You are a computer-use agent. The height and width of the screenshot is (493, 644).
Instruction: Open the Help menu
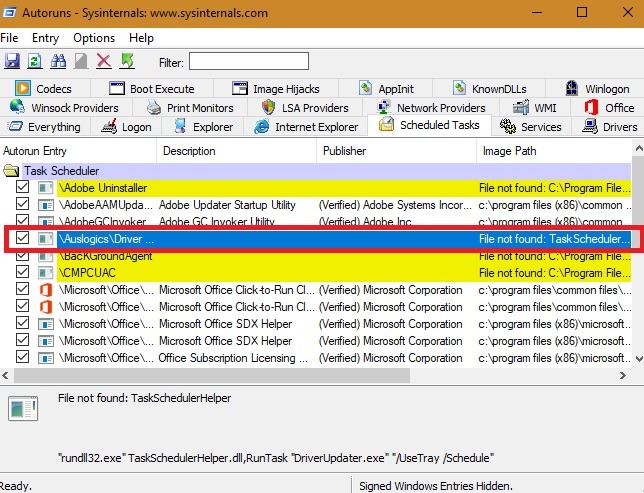click(x=141, y=38)
